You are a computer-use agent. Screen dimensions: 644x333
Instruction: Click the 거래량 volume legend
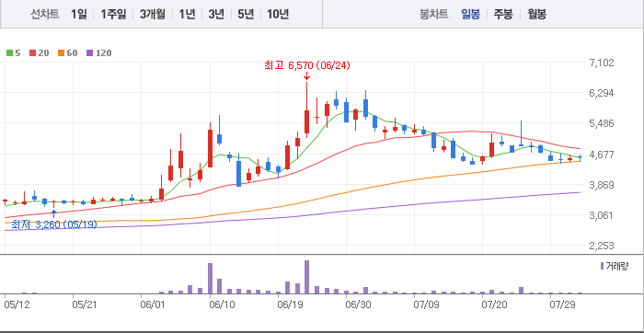coord(615,266)
